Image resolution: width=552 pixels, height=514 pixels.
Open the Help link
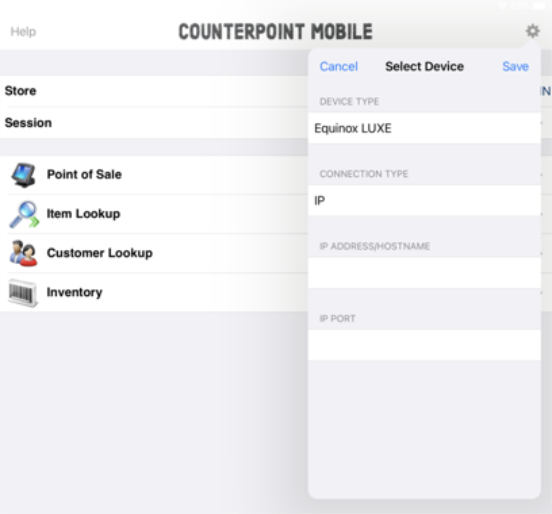[x=23, y=32]
